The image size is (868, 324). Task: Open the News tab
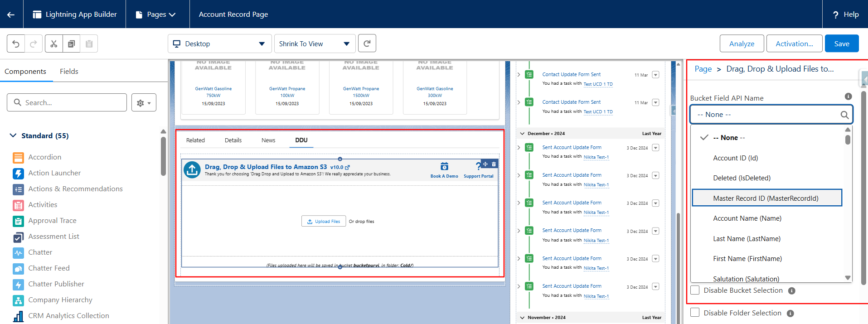268,140
